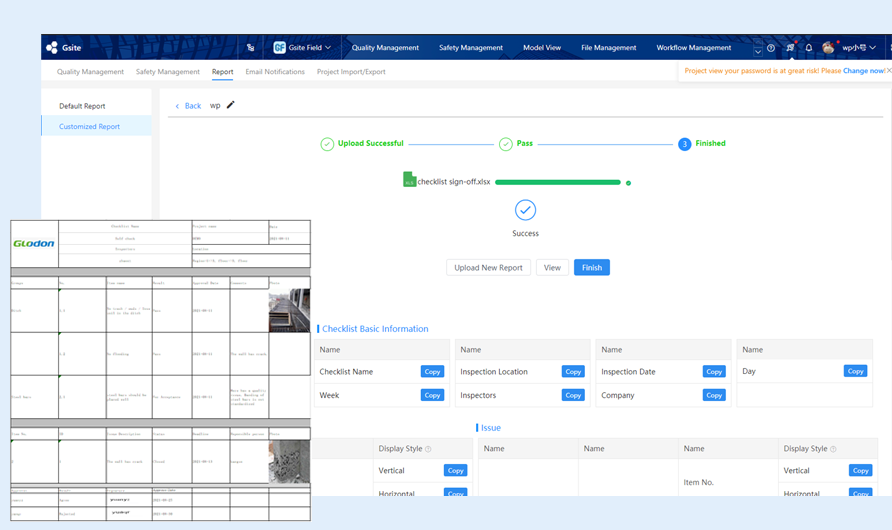
Task: Click the Upload New Report button
Action: point(488,268)
